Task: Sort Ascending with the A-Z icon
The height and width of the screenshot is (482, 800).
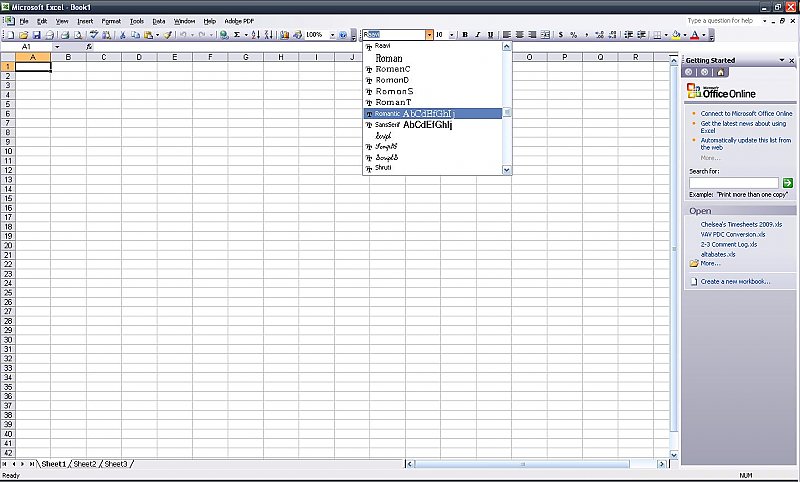Action: pyautogui.click(x=256, y=35)
